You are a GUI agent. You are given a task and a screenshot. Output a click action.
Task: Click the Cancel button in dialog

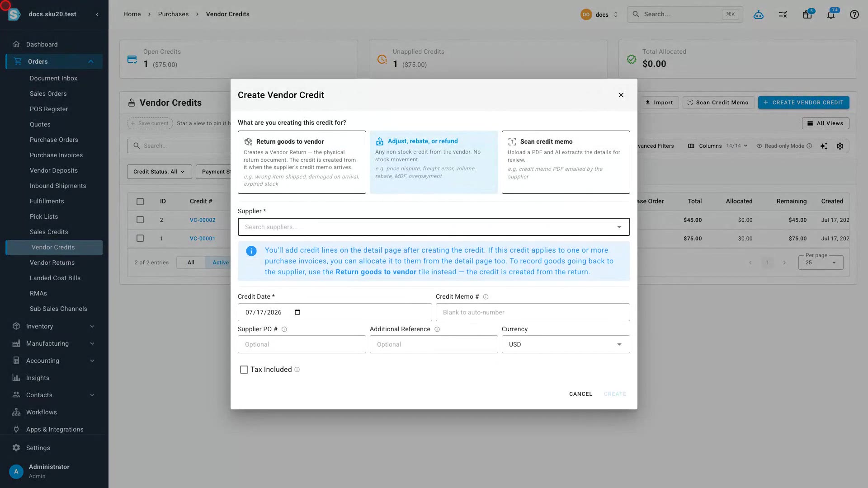coord(580,394)
